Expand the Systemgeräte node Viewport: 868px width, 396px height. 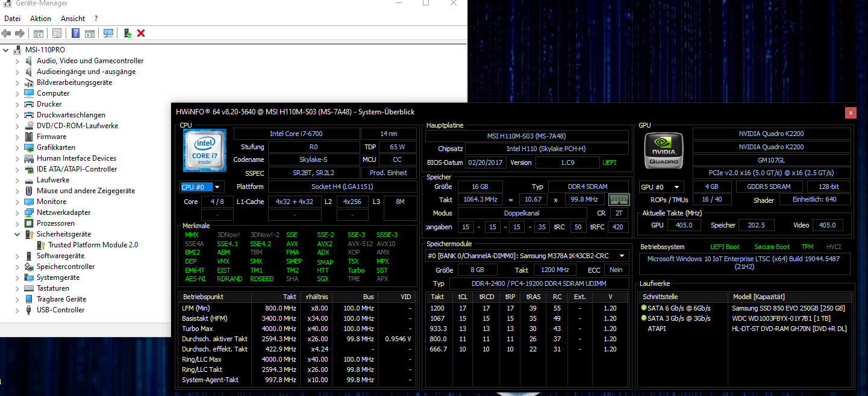(17, 277)
